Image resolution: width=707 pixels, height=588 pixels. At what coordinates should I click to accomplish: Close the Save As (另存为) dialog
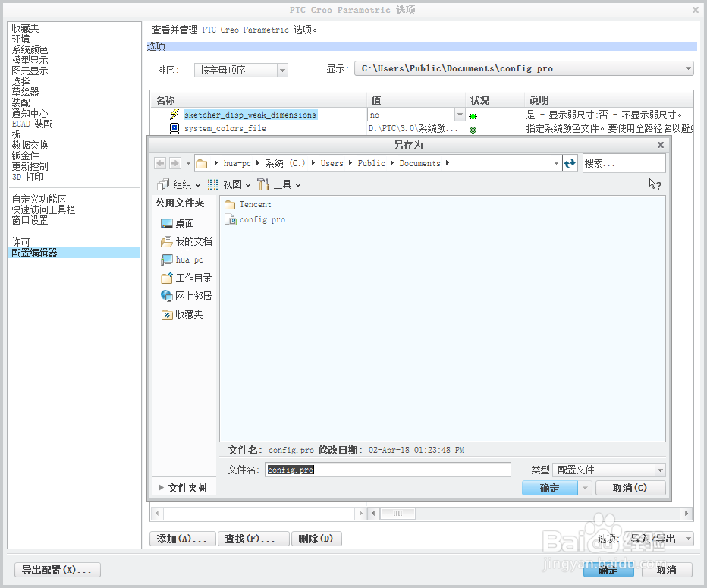click(661, 145)
